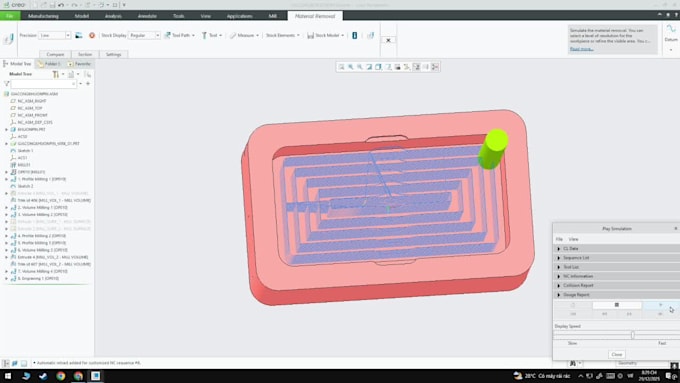Click the Display Speed slider handle
680x383 pixels.
[633, 334]
